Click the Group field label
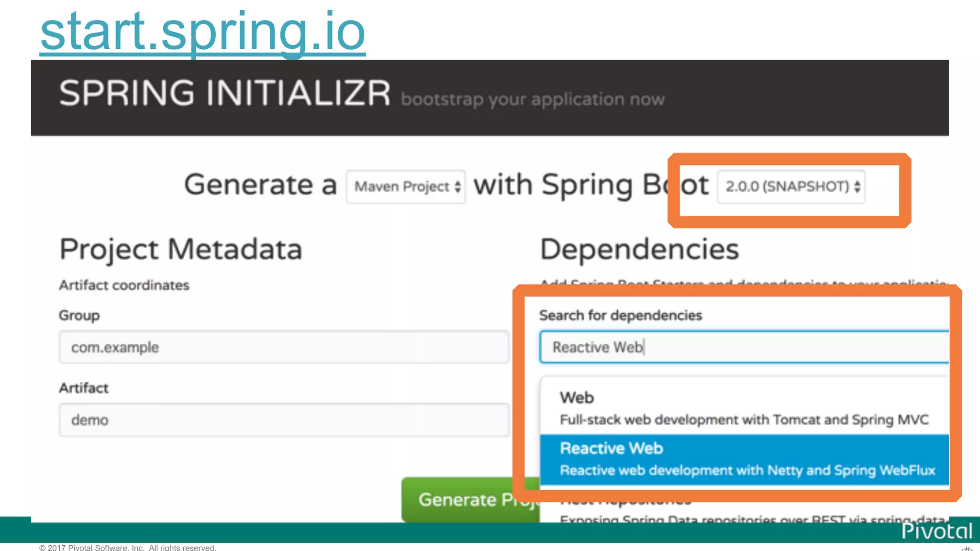Image resolution: width=980 pixels, height=551 pixels. pyautogui.click(x=79, y=315)
